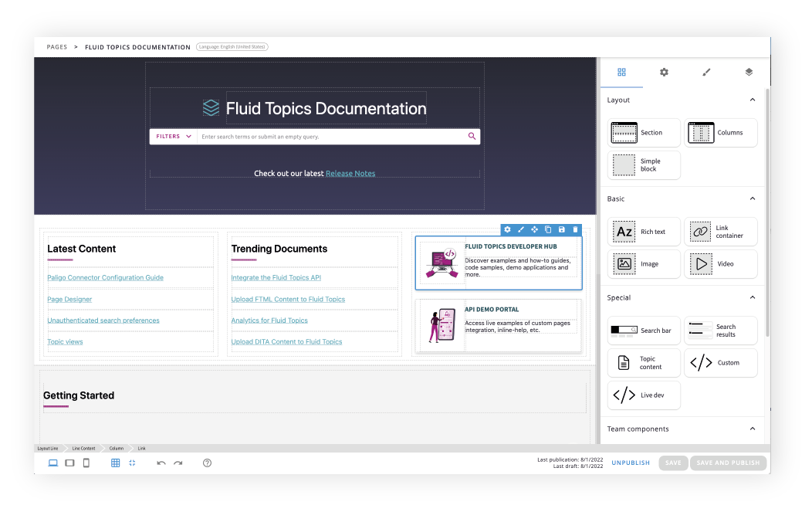Viewport: 812px width, 512px height.
Task: Switch to the brush style tab
Action: [x=706, y=72]
